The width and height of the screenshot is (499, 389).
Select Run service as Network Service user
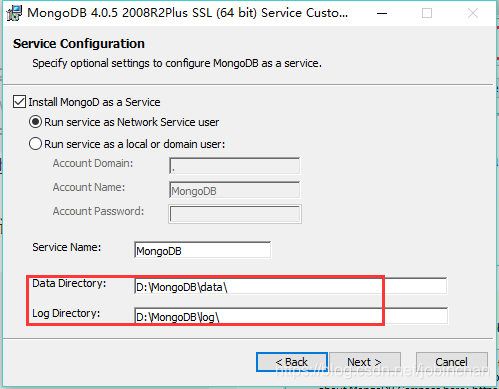(35, 122)
